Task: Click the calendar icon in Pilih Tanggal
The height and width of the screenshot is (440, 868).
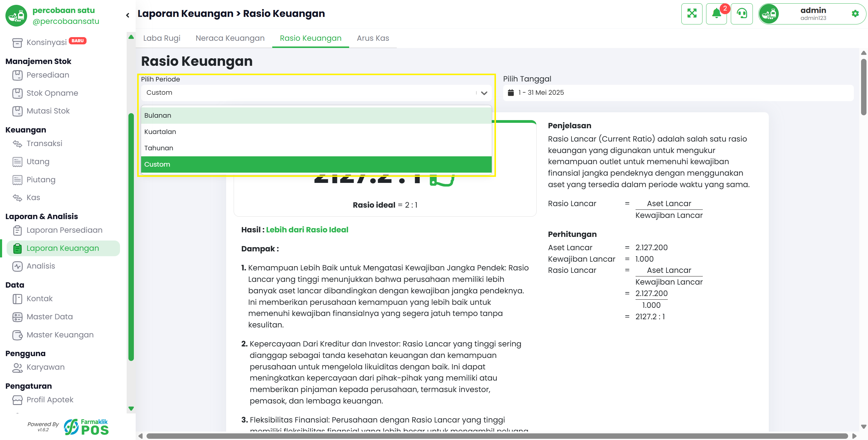Action: [x=510, y=93]
